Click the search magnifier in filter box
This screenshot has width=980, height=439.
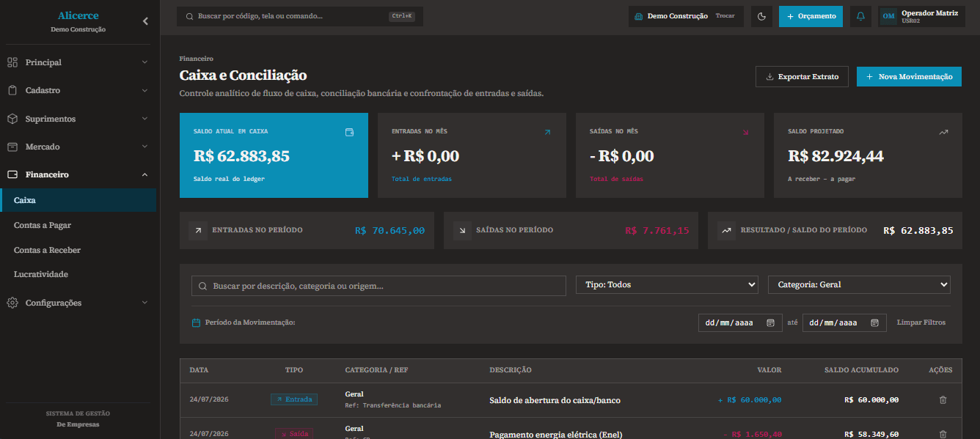click(x=203, y=286)
